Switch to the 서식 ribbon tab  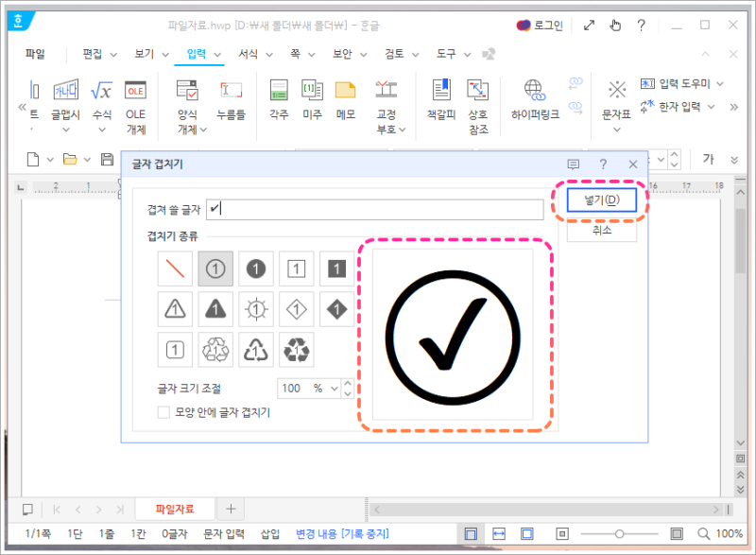point(248,54)
